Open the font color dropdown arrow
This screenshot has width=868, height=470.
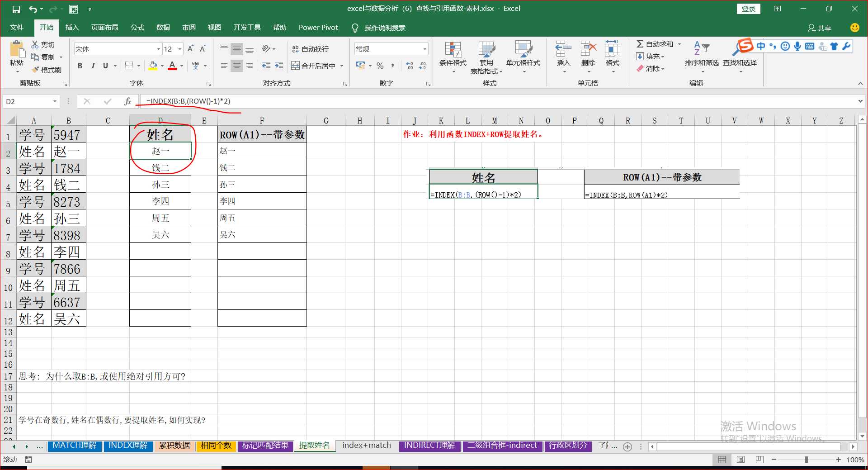[x=182, y=66]
